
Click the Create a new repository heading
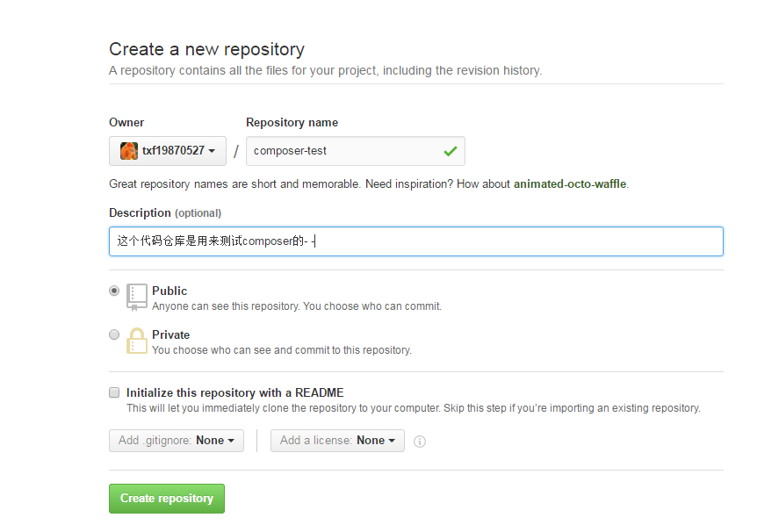tap(206, 49)
